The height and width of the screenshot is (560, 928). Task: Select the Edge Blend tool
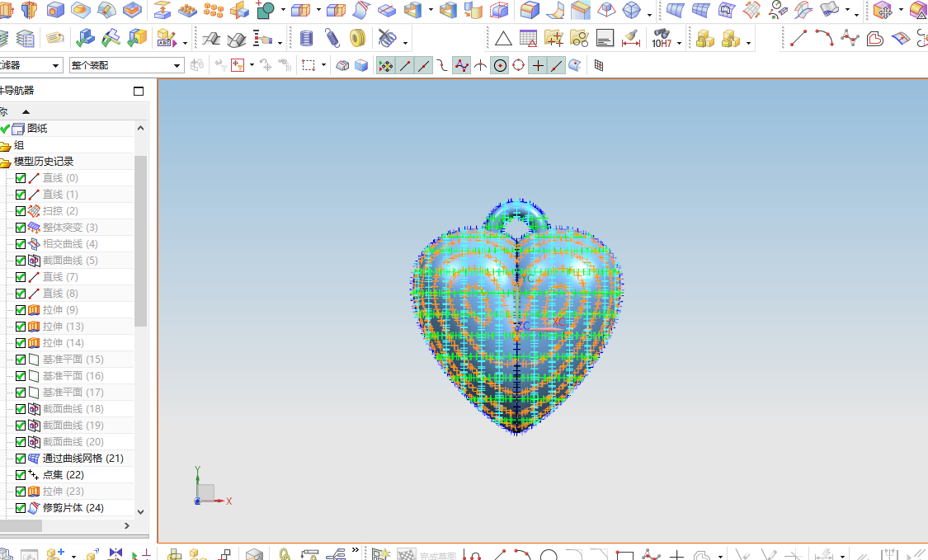530,9
